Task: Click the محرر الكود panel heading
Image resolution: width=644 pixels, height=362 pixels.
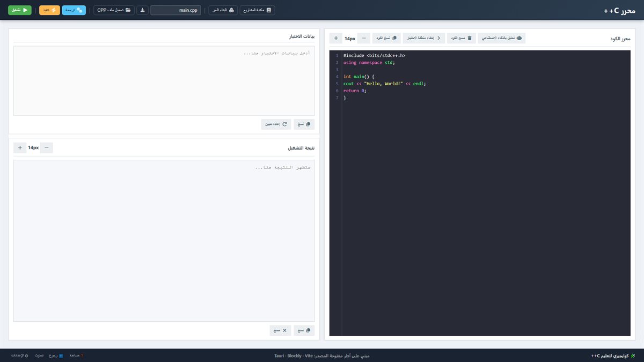Action: pyautogui.click(x=620, y=39)
